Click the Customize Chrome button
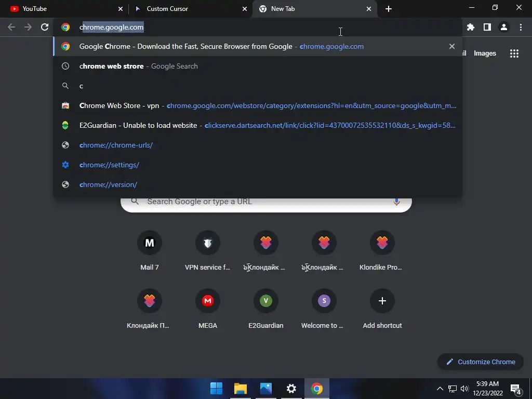The width and height of the screenshot is (532, 399). (481, 362)
